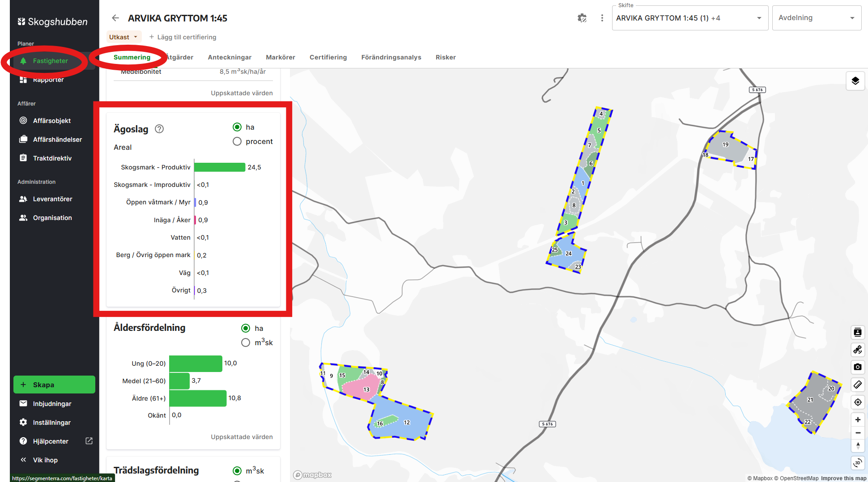Zoom in on the map
Screen dimensions: 868x482
[x=858, y=419]
